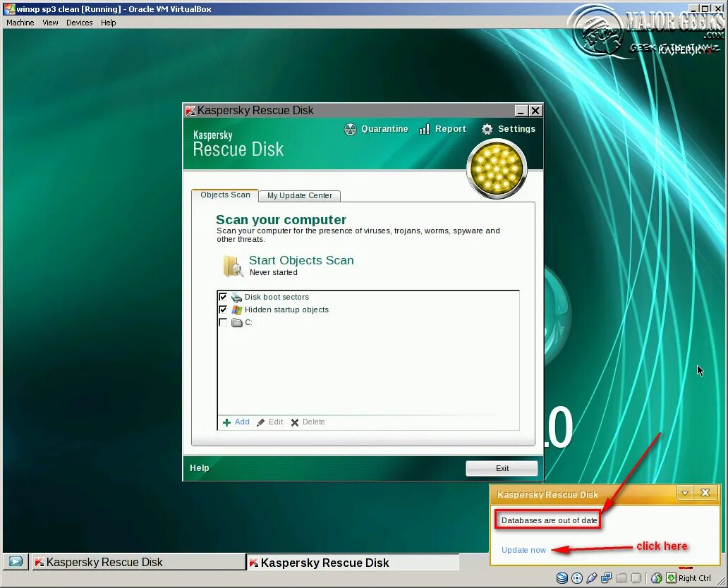Click the Disk boot sectors drive icon
Viewport: 728px width, 588px height.
pyautogui.click(x=237, y=297)
